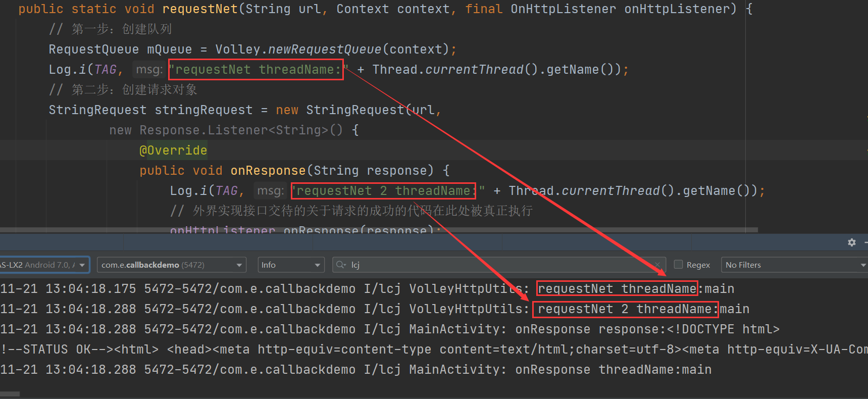Click the 第一步 comment line
The image size is (868, 399).
tap(110, 29)
